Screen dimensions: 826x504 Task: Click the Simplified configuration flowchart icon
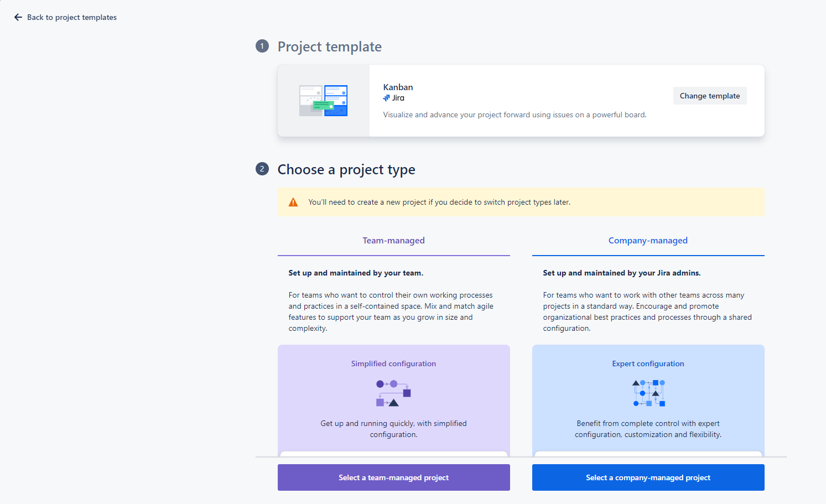(393, 393)
